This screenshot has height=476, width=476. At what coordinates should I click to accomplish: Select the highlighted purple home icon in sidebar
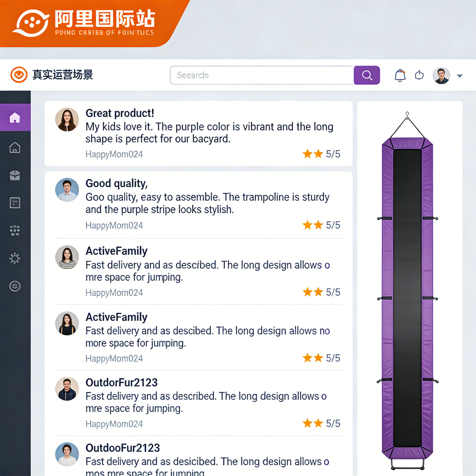tap(15, 118)
